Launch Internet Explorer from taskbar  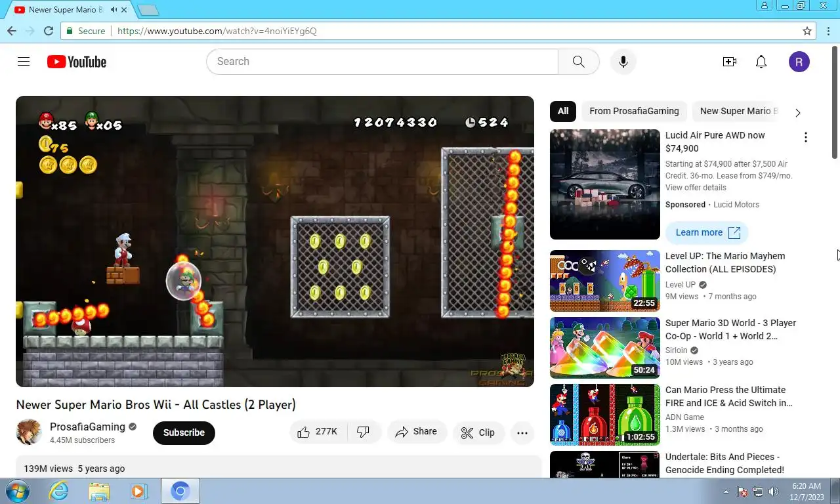[58, 491]
